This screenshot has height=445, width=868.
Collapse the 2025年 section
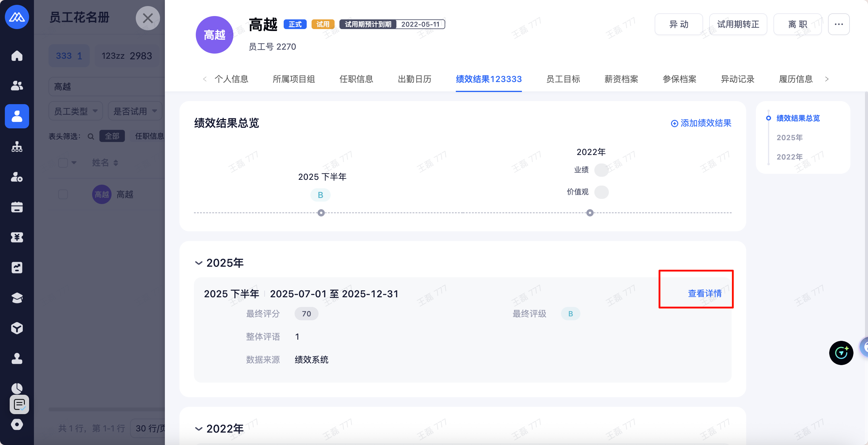coord(199,263)
